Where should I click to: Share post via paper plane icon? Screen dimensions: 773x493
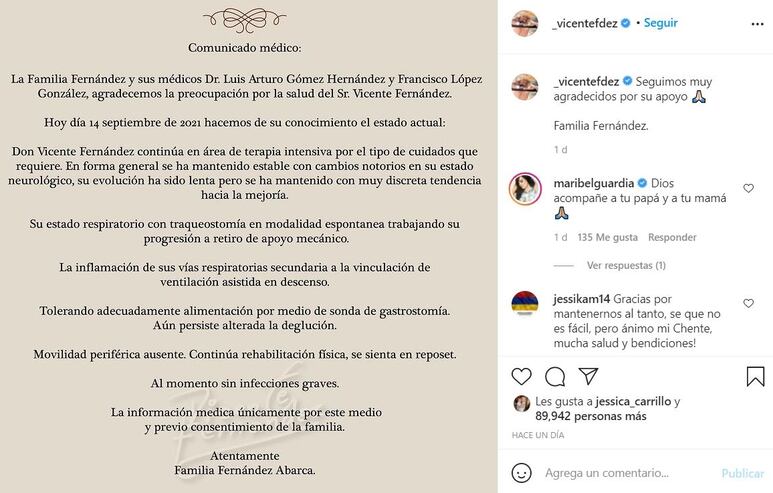[x=589, y=376]
